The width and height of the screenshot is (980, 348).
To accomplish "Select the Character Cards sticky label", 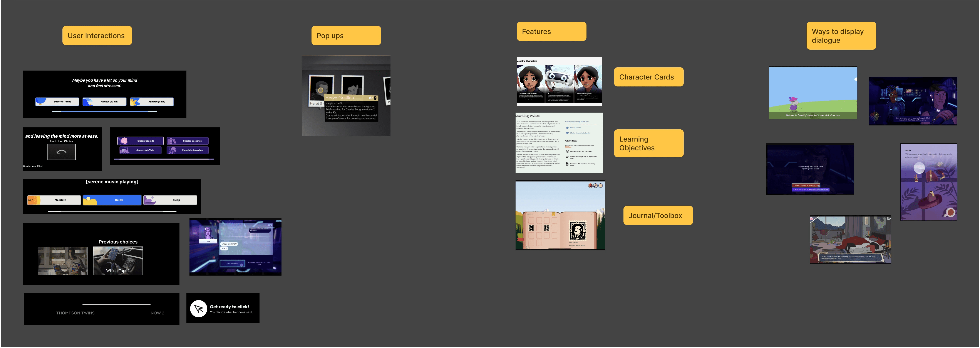I will [648, 77].
